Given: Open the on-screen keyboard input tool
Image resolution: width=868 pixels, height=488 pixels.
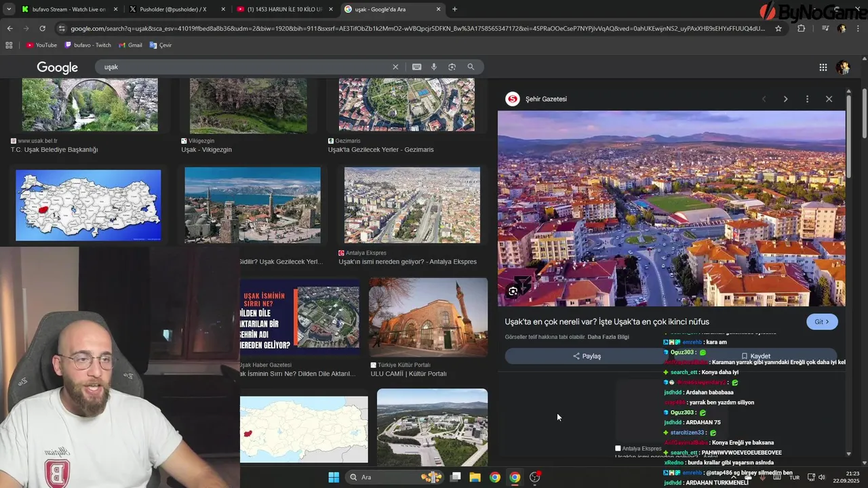Looking at the screenshot, I should click(416, 67).
